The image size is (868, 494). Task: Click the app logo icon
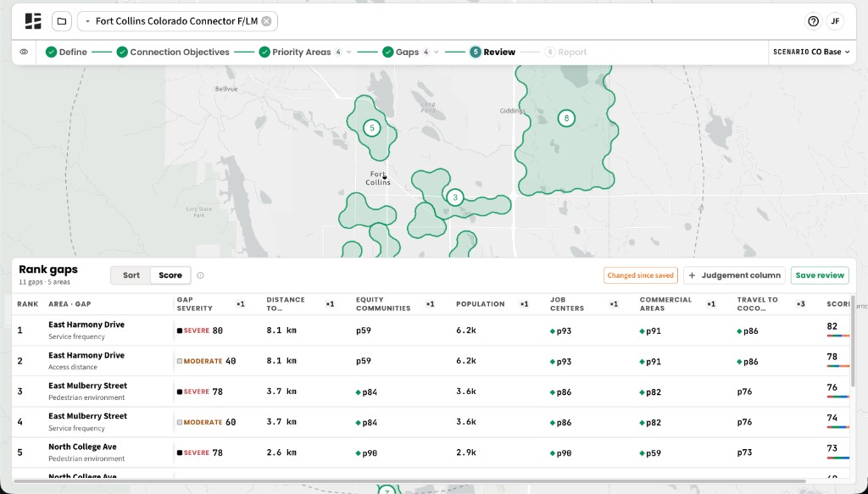coord(33,21)
